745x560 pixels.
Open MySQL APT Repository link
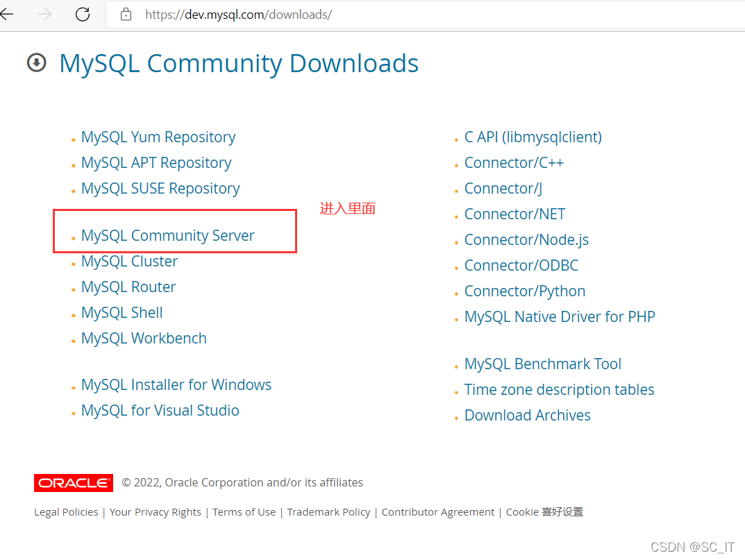pyautogui.click(x=156, y=162)
